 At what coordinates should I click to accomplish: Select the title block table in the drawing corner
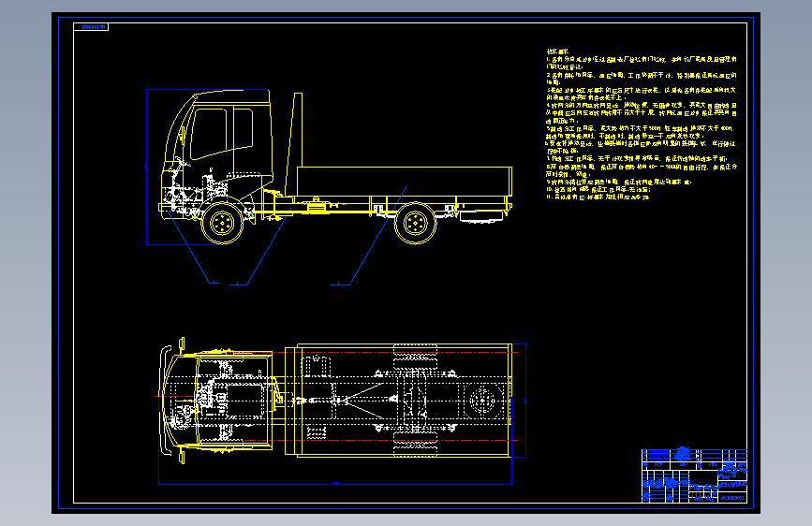tap(694, 475)
